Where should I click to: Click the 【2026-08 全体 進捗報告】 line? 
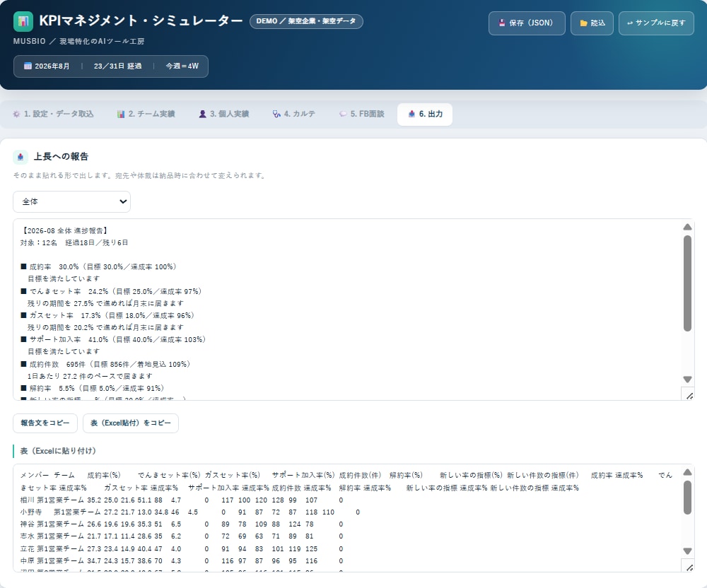[65, 230]
